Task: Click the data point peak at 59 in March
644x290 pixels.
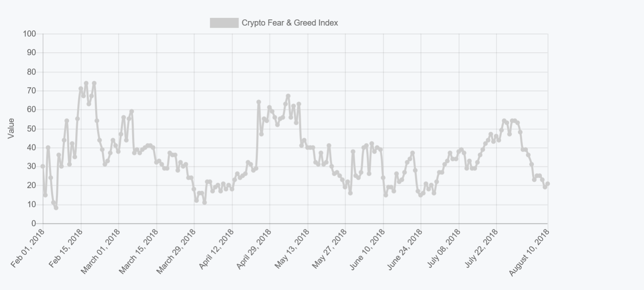Action: (132, 112)
